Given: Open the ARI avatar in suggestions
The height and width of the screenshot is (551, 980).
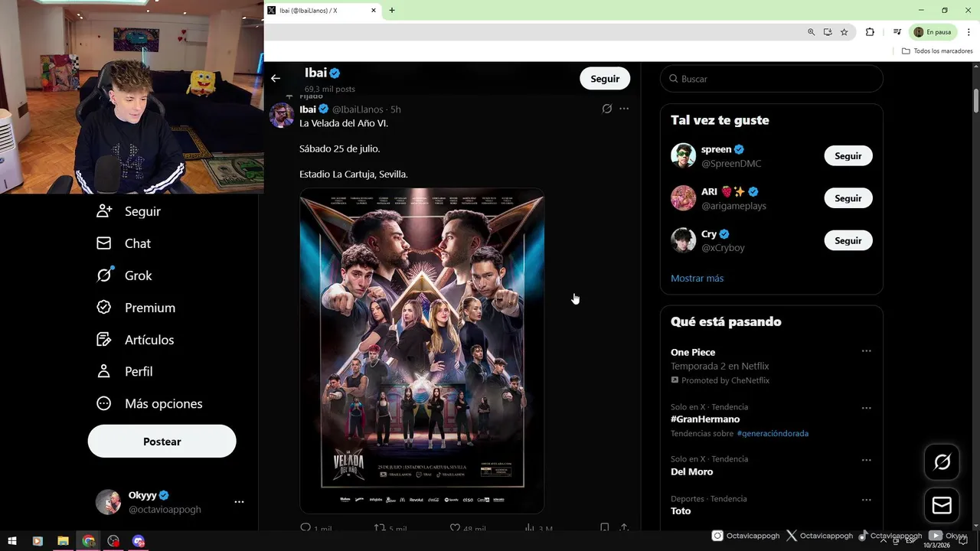Looking at the screenshot, I should (684, 198).
